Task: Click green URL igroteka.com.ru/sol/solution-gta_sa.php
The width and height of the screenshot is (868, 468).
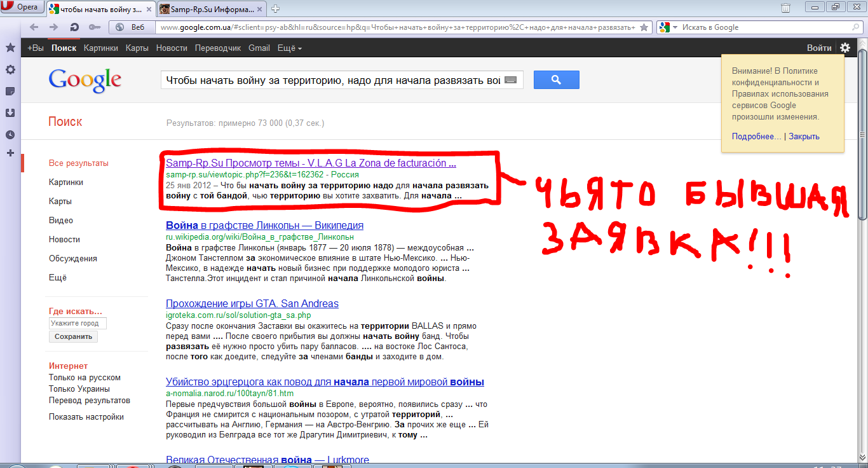Action: (x=238, y=315)
